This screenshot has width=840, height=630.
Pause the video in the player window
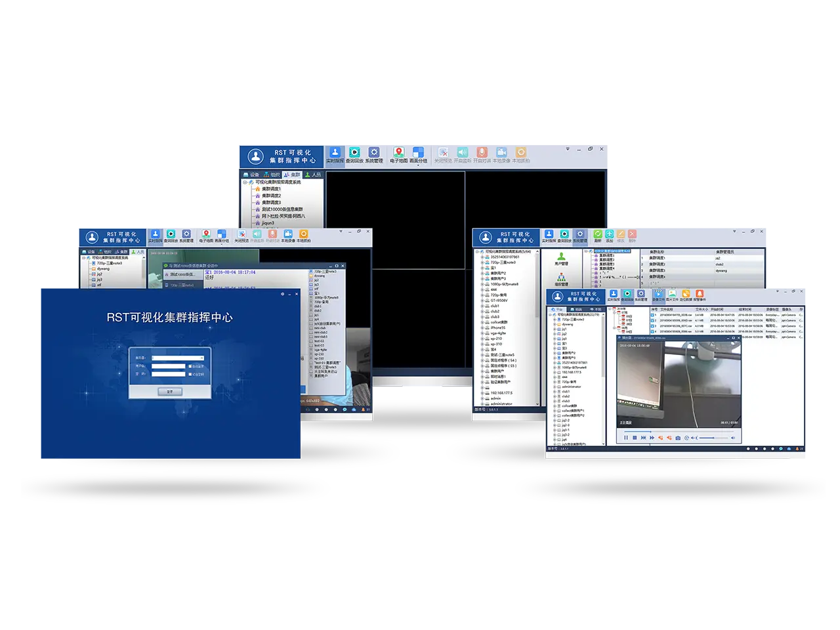(x=626, y=438)
